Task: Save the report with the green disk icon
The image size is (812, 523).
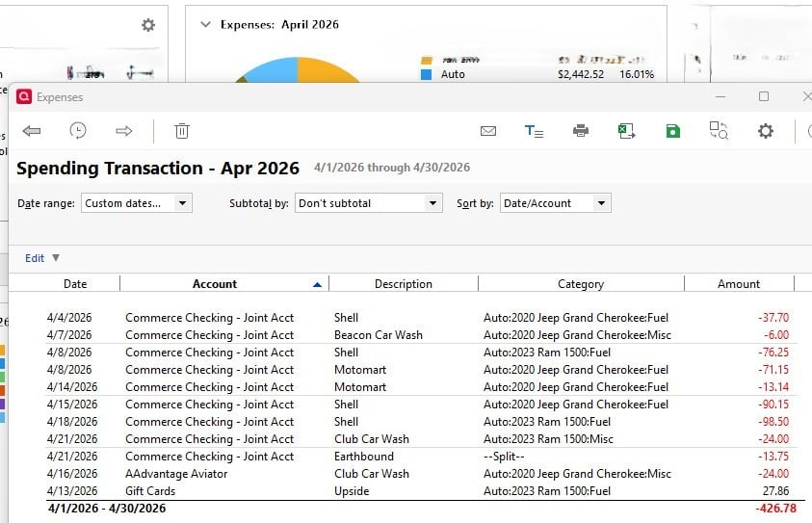Action: (672, 131)
